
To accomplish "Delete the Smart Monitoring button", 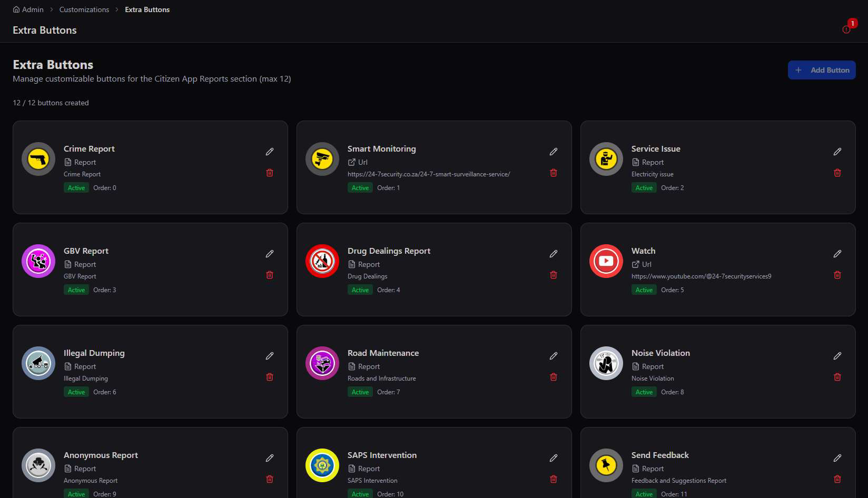I will tap(554, 173).
